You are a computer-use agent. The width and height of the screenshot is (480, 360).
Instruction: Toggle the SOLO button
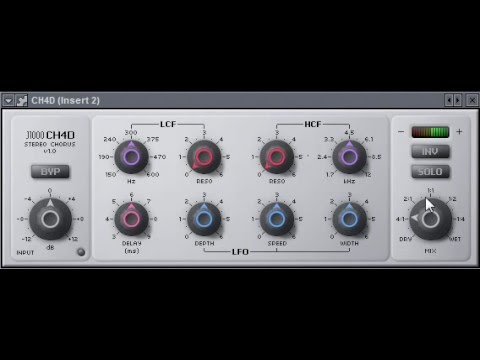[x=430, y=172]
